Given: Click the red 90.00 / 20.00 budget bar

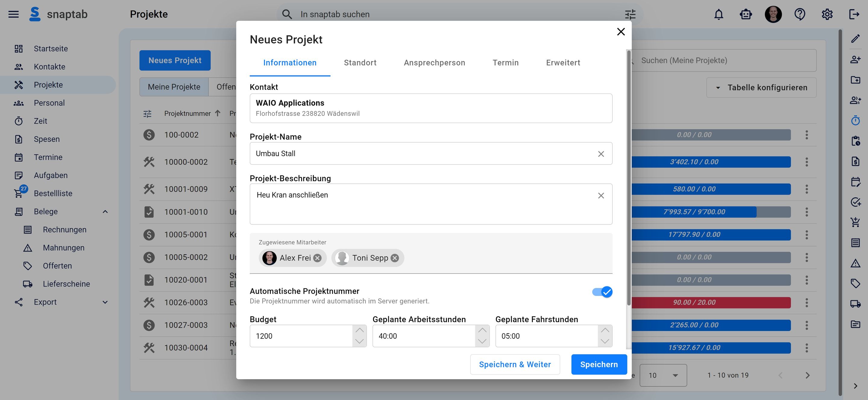Looking at the screenshot, I should point(711,303).
